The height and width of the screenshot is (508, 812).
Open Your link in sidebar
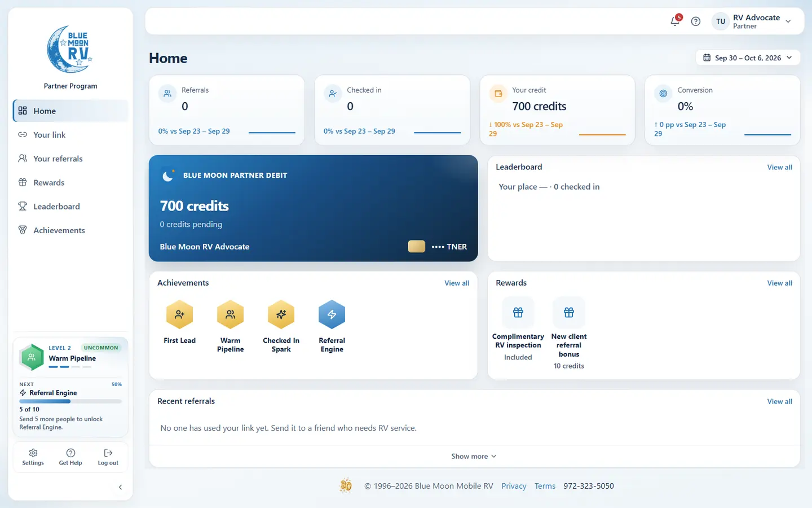(70, 134)
